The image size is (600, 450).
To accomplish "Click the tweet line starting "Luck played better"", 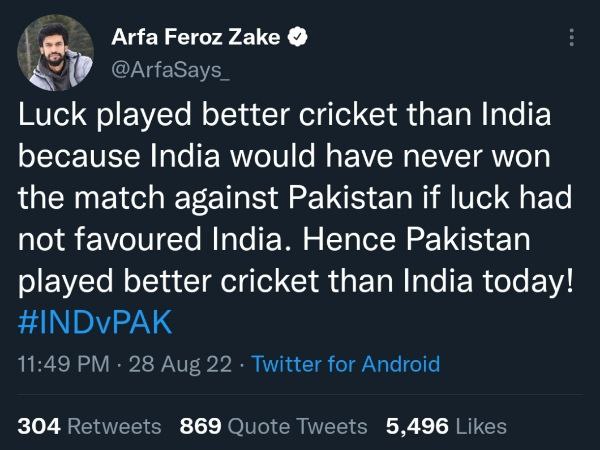I will [x=286, y=116].
